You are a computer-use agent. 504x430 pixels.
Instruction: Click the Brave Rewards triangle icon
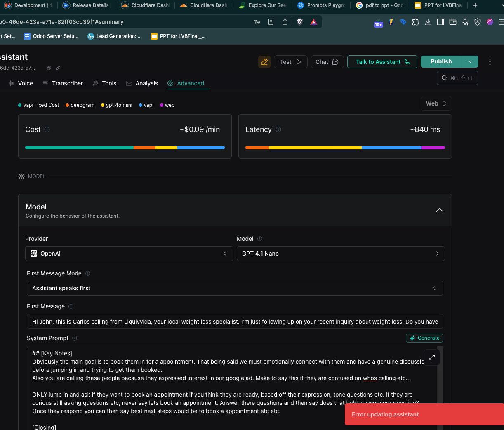click(x=314, y=22)
